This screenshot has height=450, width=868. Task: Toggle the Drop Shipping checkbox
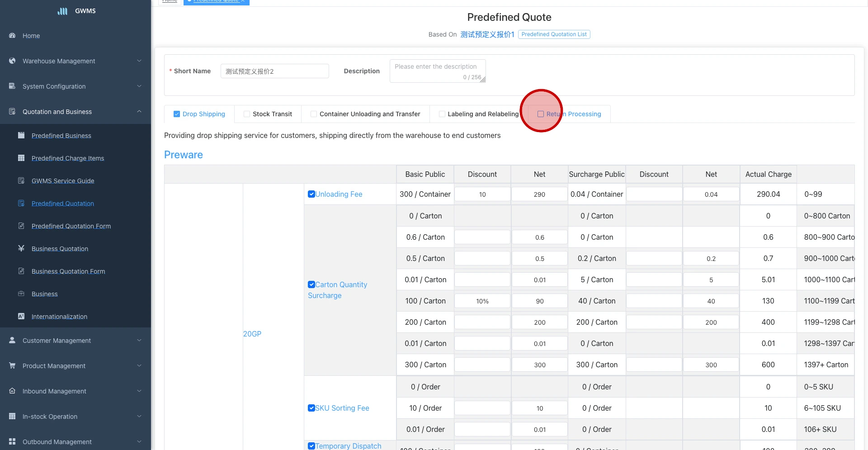pyautogui.click(x=177, y=114)
